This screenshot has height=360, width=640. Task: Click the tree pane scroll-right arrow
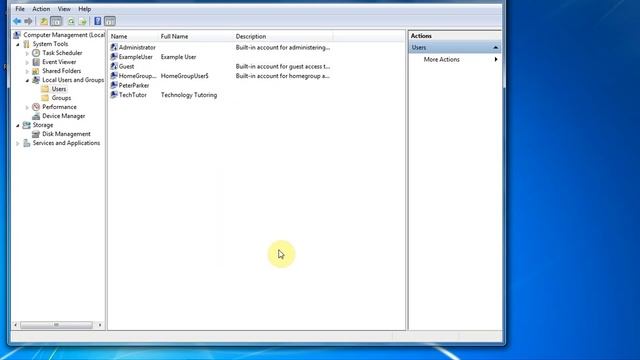pos(100,325)
